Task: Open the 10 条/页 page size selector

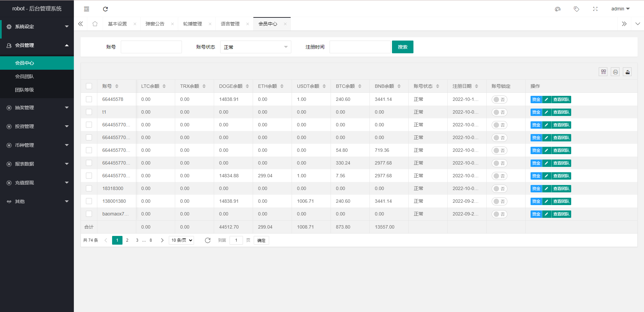Action: point(181,240)
